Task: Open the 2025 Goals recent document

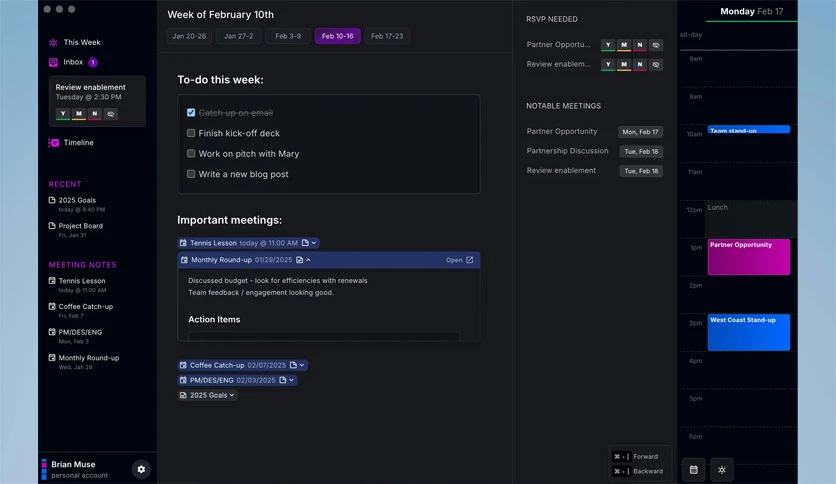Action: [x=77, y=204]
